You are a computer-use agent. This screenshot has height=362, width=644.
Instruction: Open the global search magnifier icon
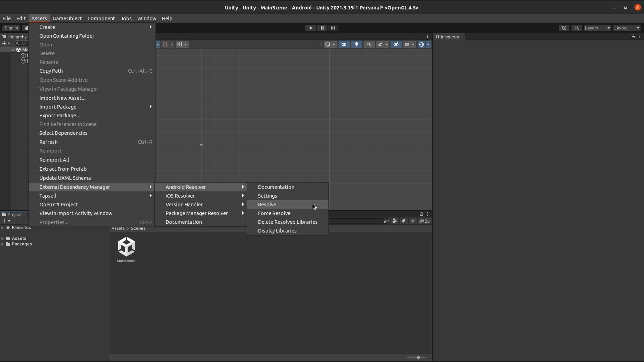(577, 28)
